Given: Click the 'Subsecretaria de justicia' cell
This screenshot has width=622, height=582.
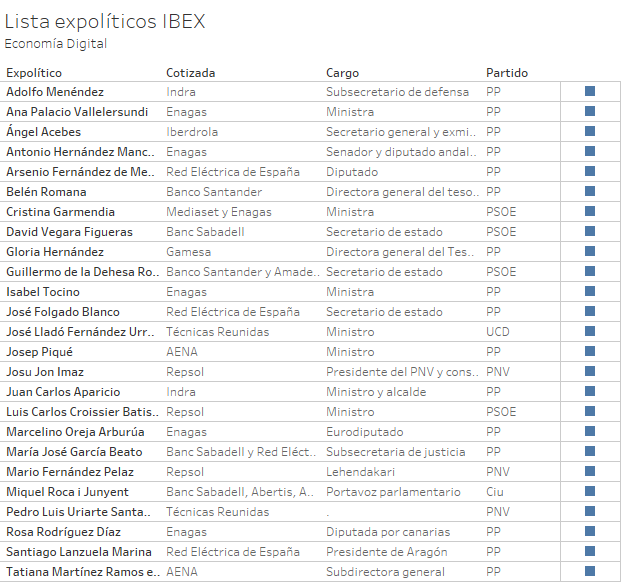Looking at the screenshot, I should click(x=395, y=452).
